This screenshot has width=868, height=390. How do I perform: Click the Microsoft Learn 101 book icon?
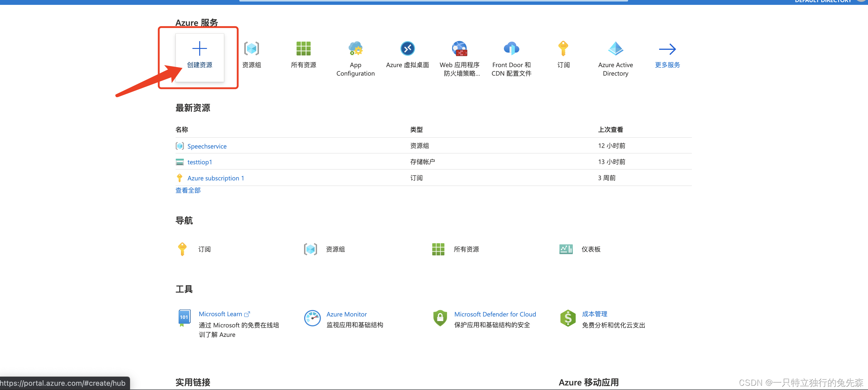click(x=184, y=318)
